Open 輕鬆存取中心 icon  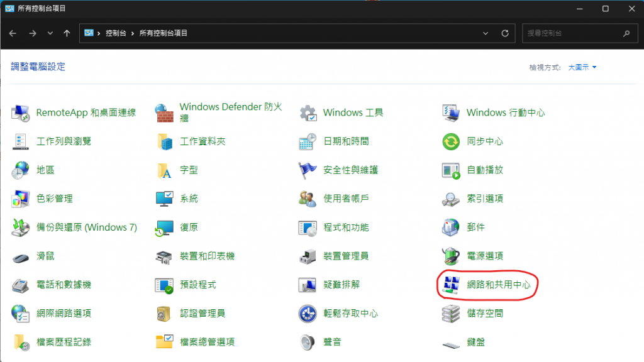308,314
